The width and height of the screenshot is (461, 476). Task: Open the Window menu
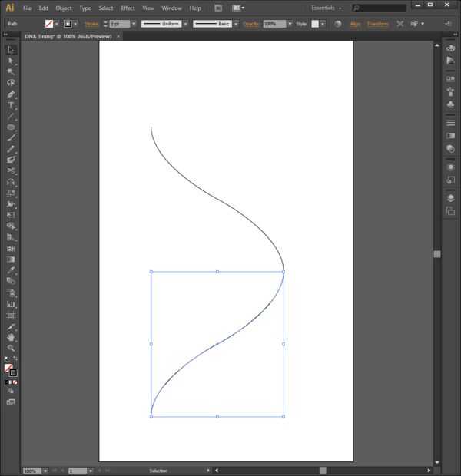(x=171, y=8)
